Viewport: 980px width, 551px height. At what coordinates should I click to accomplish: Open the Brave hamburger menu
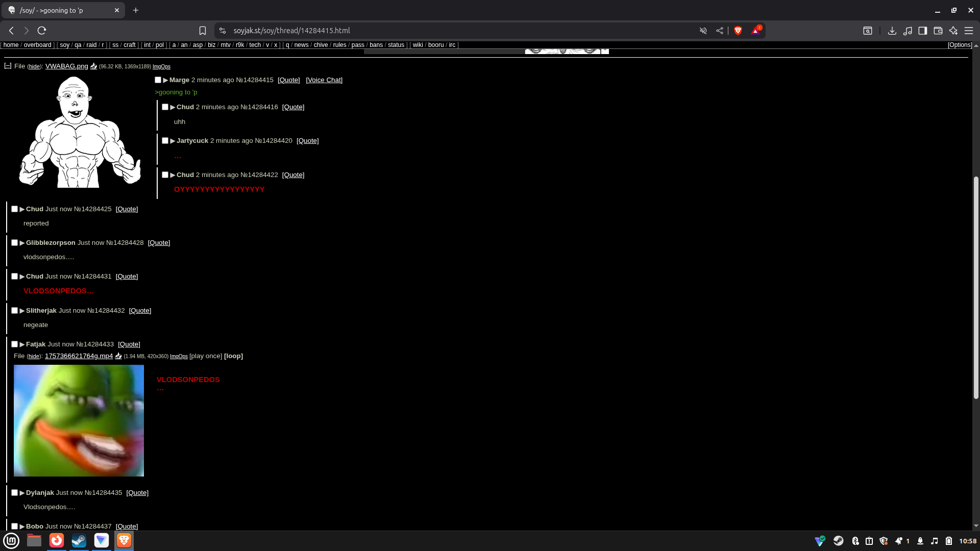968,31
